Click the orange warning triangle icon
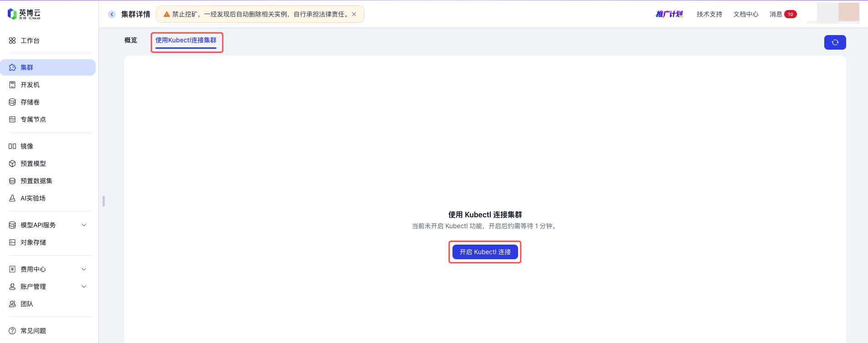 tap(167, 14)
